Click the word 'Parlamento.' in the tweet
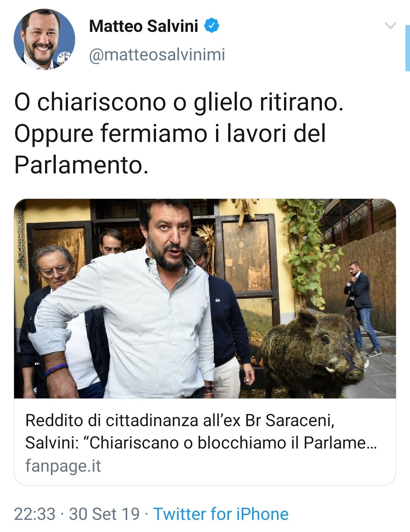 pyautogui.click(x=81, y=165)
